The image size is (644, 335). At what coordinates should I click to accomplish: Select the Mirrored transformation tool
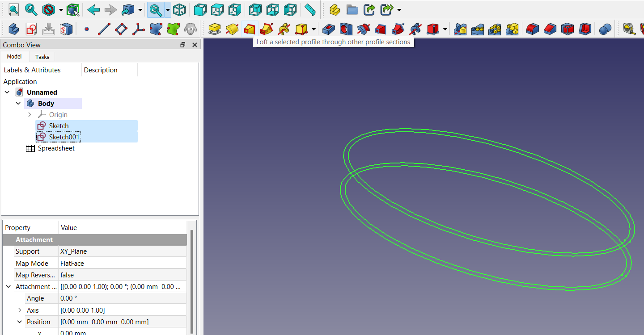(460, 29)
